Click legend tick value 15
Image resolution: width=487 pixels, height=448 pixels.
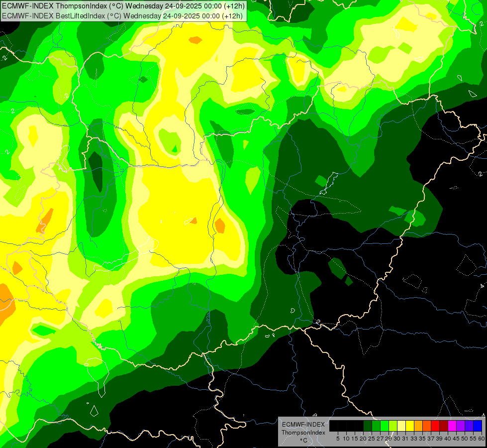355,439
